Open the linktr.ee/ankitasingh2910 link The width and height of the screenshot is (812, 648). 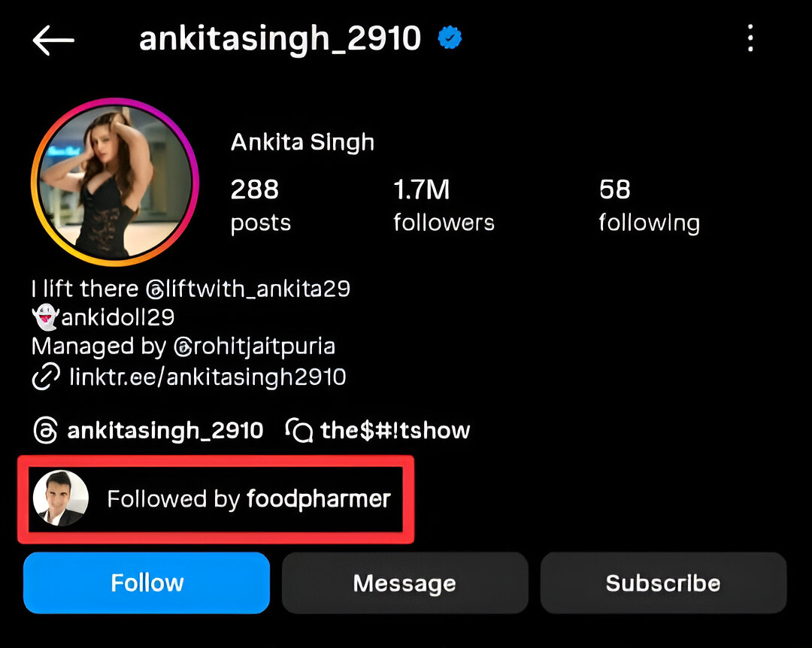coord(208,377)
